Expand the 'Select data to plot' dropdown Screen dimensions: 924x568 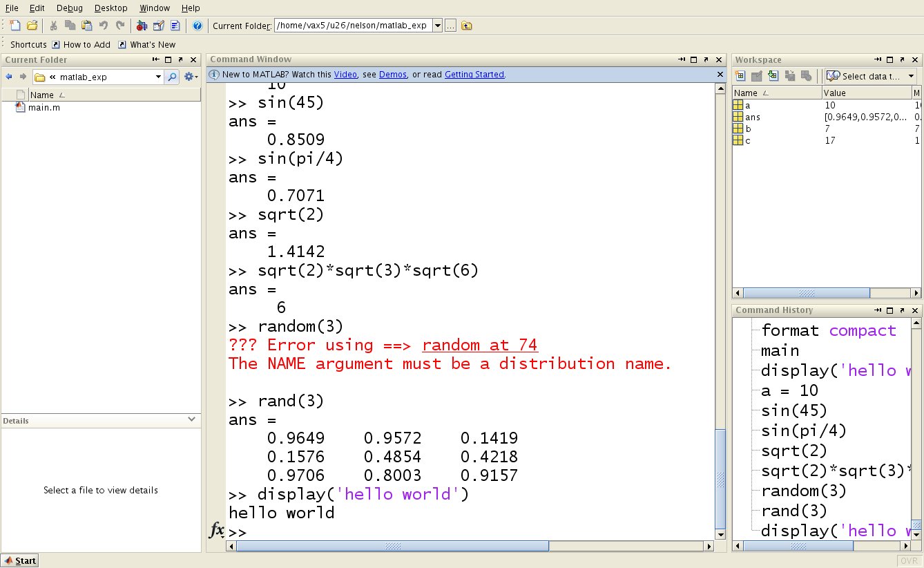[911, 76]
